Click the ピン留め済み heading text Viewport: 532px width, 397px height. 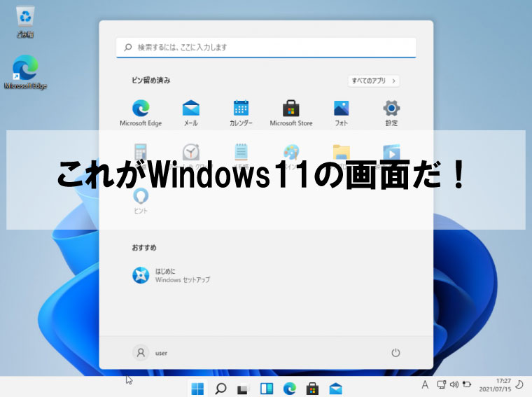pos(151,81)
